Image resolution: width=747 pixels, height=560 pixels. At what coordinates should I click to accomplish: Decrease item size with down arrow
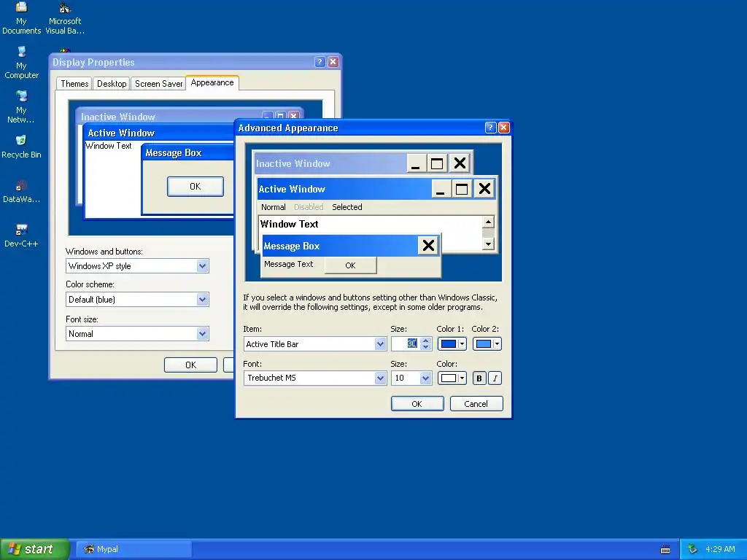[426, 347]
